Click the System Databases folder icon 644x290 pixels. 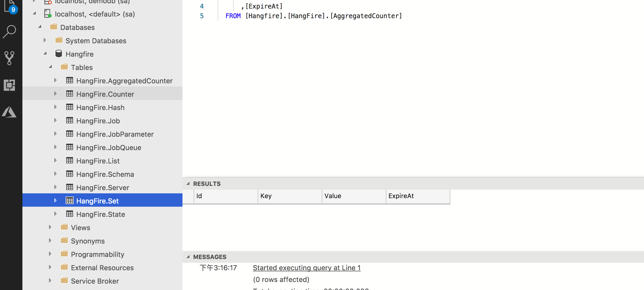pyautogui.click(x=59, y=40)
